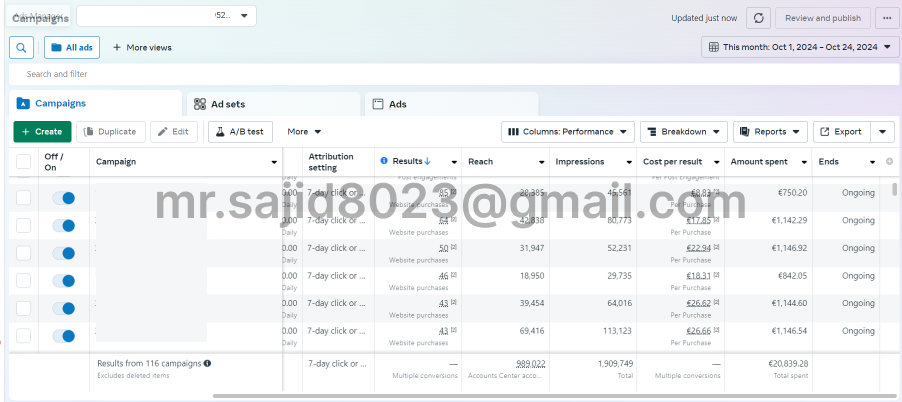Viewport: 902px width, 402px height.
Task: Check the select-all checkbox in header
Action: (23, 162)
